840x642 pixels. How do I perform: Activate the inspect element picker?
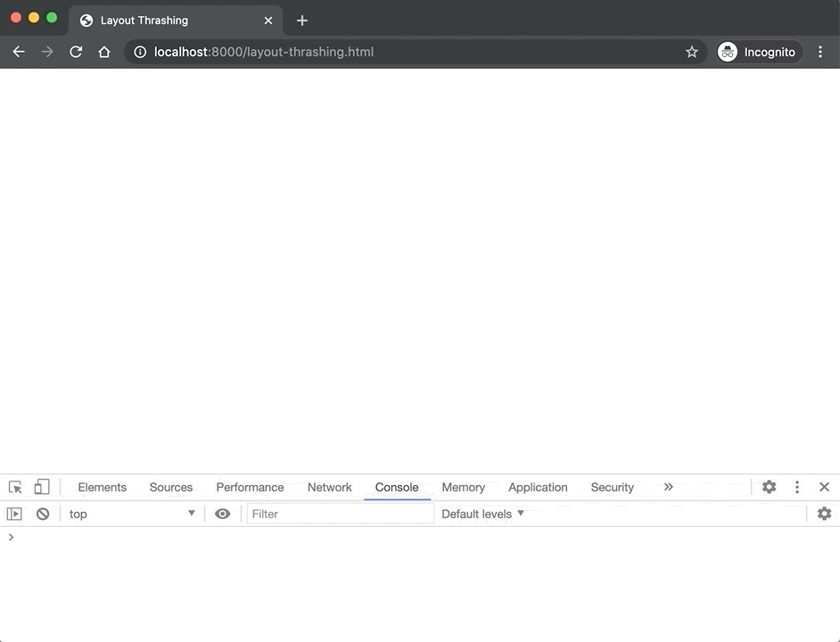point(15,487)
